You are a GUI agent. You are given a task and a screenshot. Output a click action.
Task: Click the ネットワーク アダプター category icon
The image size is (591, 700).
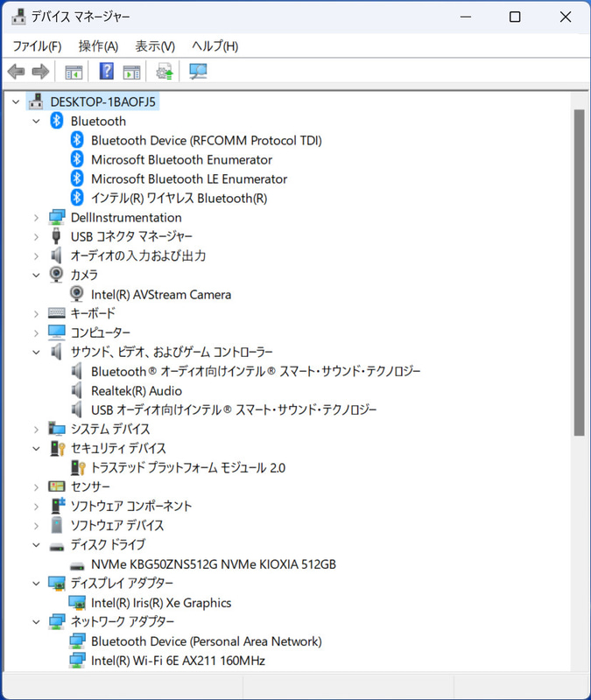[57, 621]
